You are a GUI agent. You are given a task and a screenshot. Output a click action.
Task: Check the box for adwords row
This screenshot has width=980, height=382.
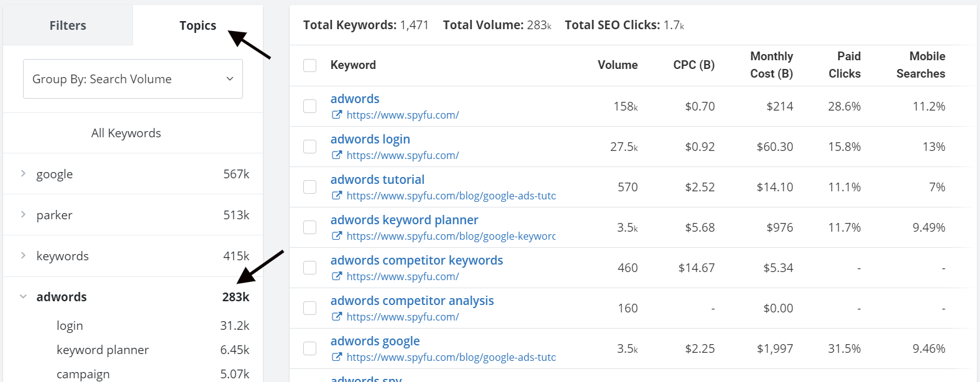point(309,106)
